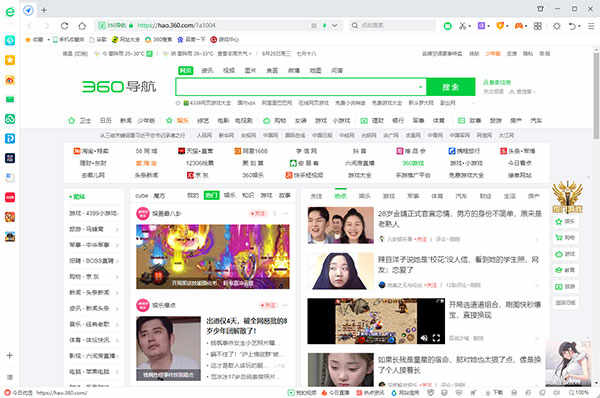This screenshot has height=398, width=600.
Task: Open the purple extension icon in toolbar
Action: (x=481, y=26)
